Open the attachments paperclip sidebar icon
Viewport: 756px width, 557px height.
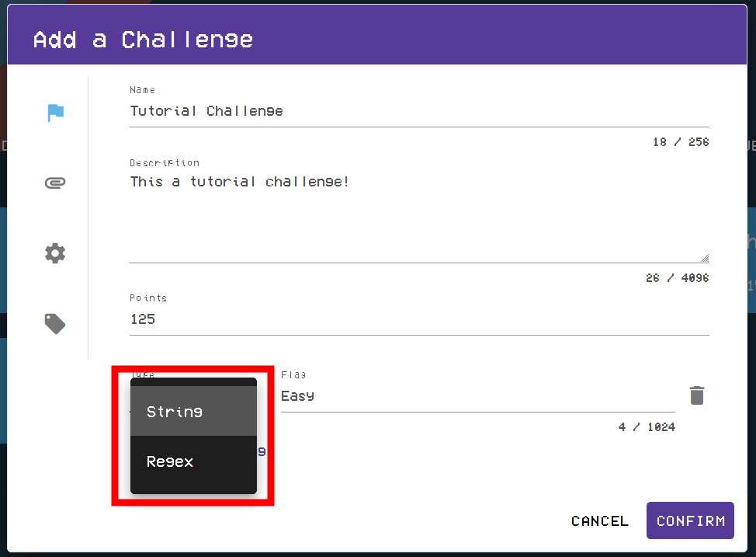coord(55,183)
